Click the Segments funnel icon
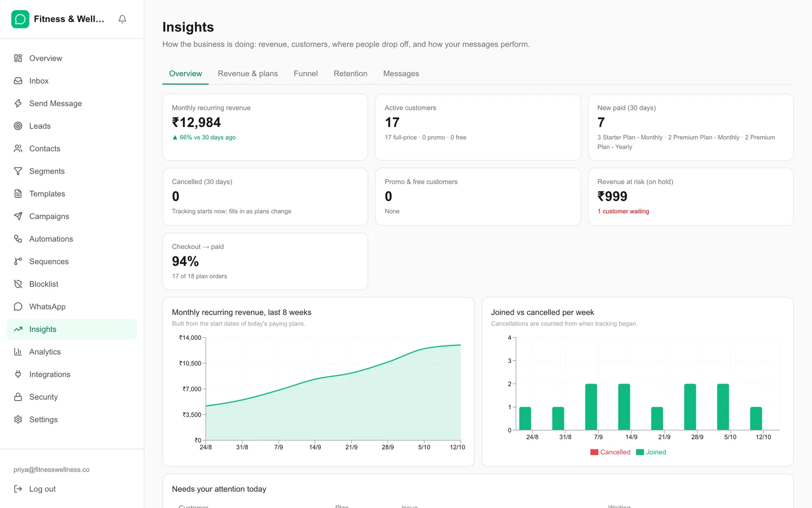The image size is (812, 508). [x=18, y=171]
